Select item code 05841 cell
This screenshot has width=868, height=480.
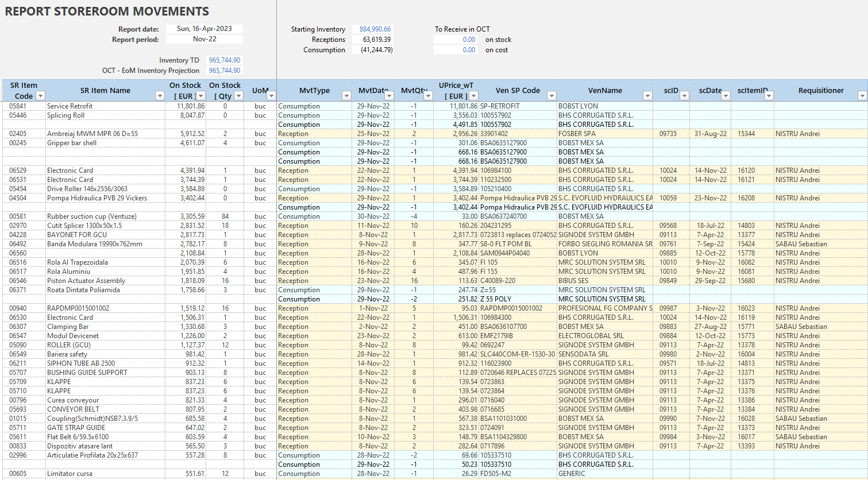(24, 106)
